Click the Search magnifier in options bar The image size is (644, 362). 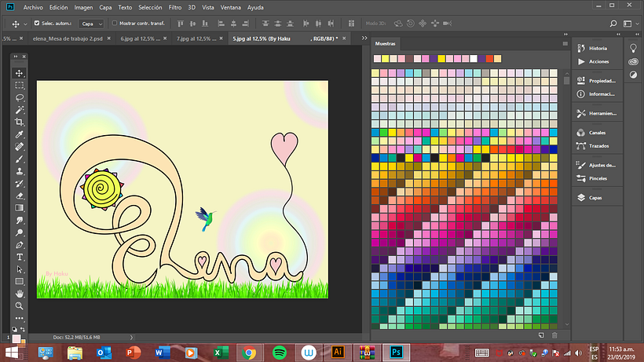click(613, 24)
